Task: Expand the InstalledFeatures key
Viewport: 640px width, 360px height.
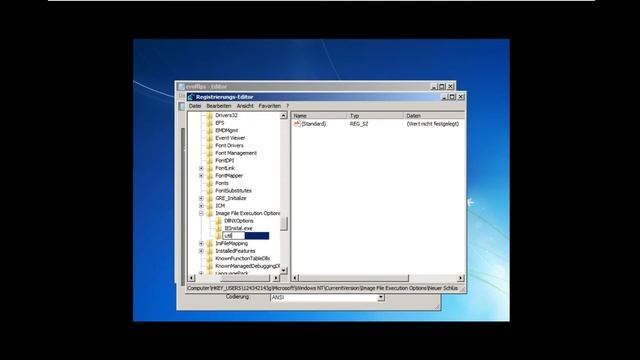Action: click(x=201, y=251)
